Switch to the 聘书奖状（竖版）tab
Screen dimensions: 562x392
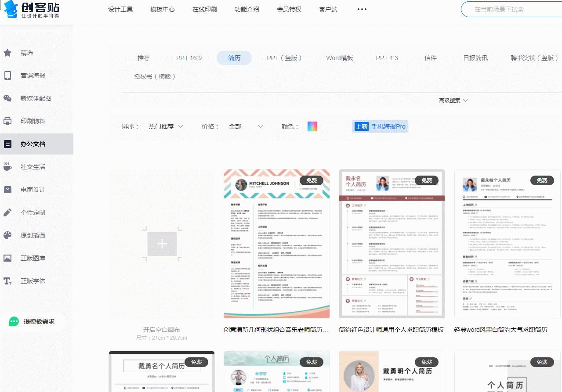click(534, 58)
